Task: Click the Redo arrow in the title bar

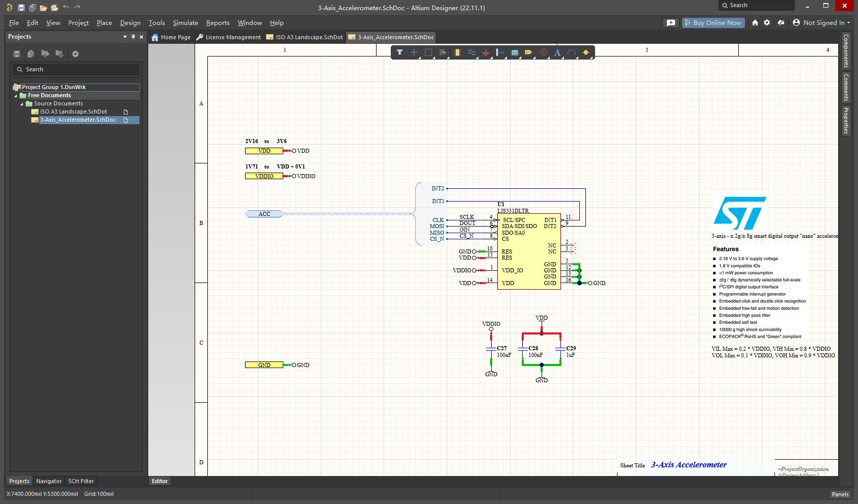Action: [77, 7]
